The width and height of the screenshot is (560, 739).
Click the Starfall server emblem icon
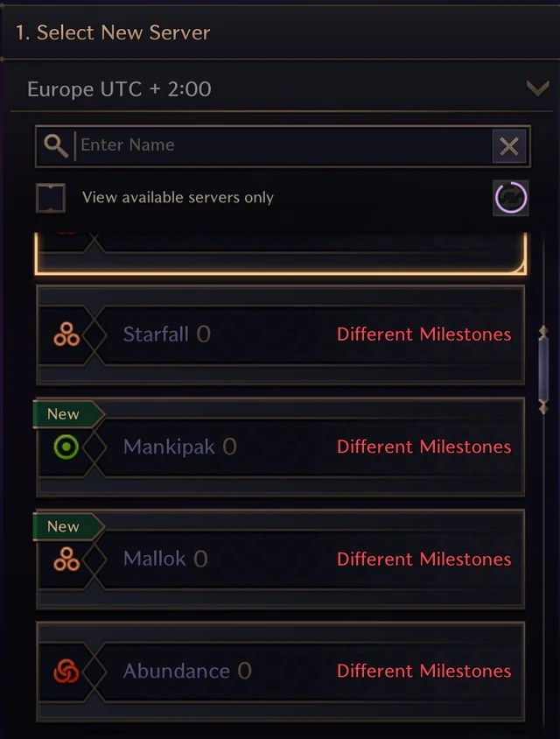[x=65, y=334]
